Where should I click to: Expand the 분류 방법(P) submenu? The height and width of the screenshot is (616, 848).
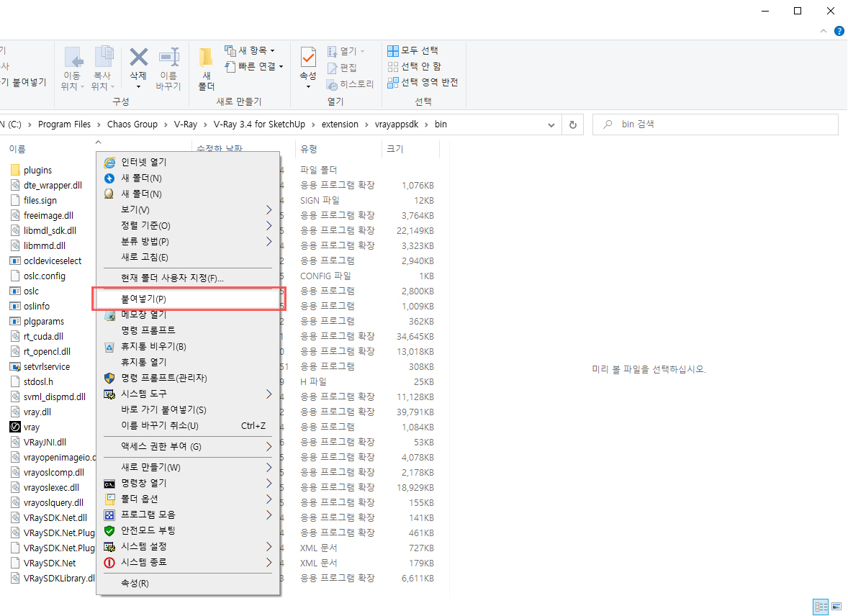pyautogui.click(x=188, y=241)
